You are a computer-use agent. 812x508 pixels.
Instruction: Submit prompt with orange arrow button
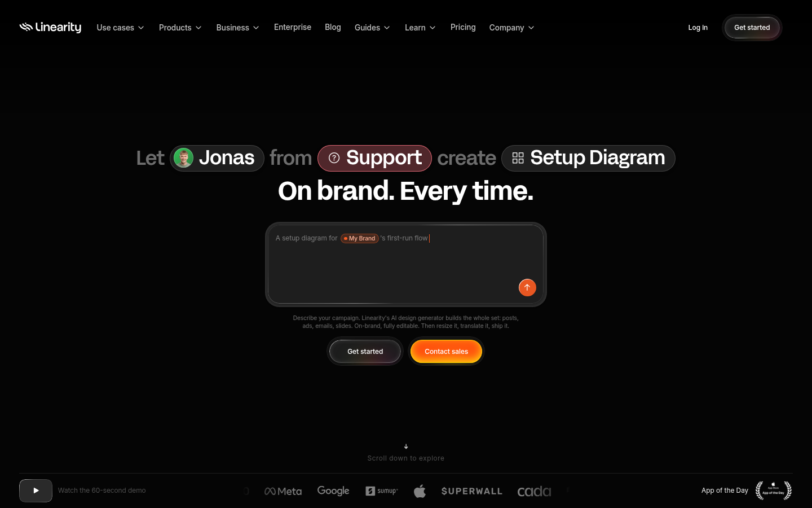[527, 287]
